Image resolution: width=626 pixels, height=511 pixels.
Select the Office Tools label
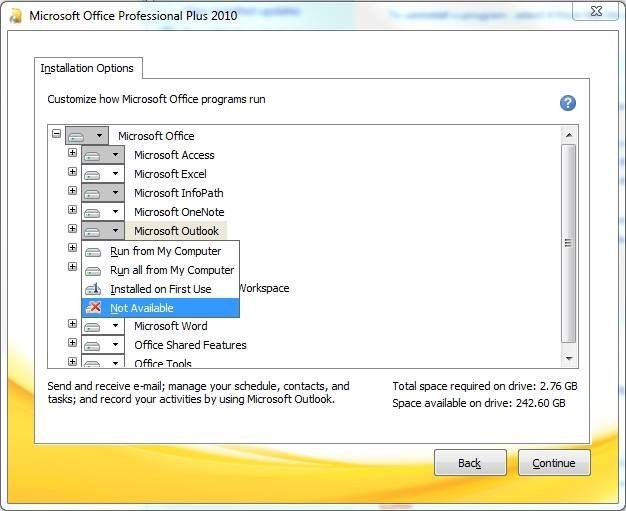(163, 362)
